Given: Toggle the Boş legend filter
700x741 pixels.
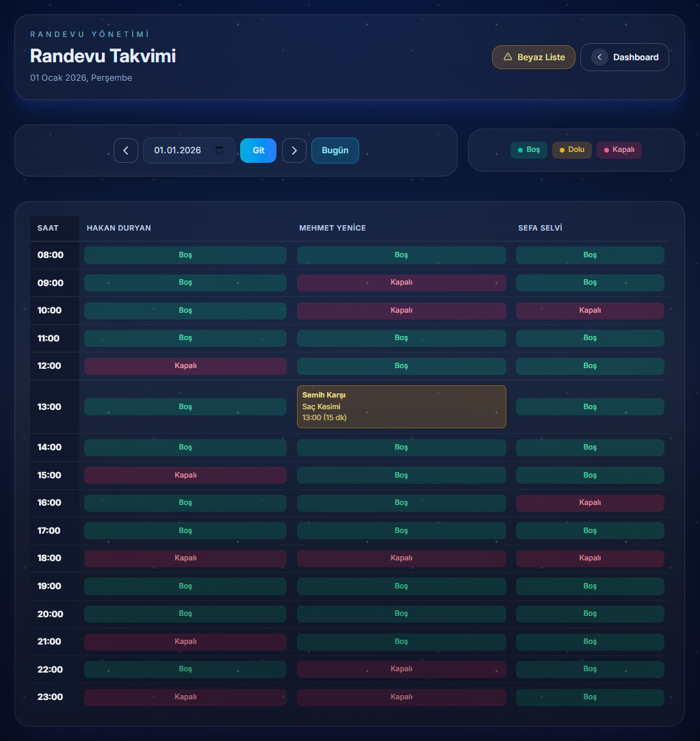Looking at the screenshot, I should (528, 149).
